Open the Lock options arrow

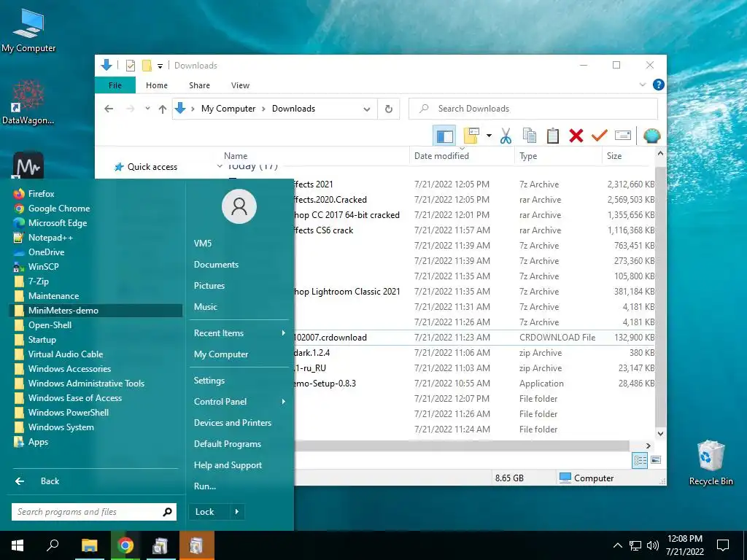click(x=237, y=512)
